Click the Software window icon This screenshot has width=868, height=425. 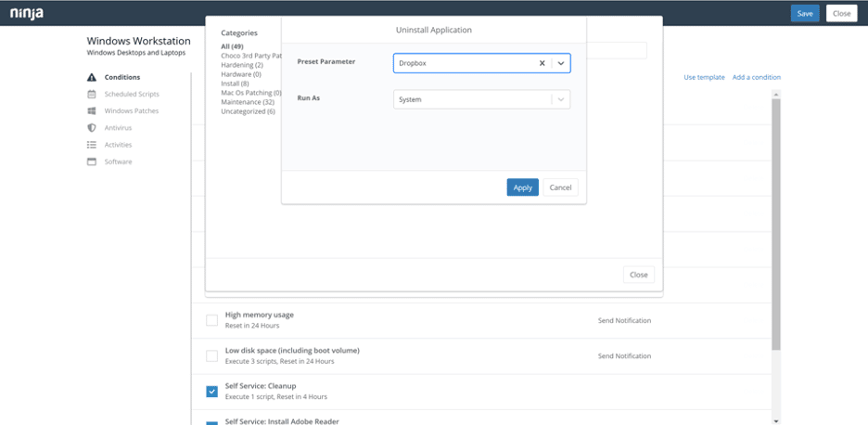coord(92,161)
